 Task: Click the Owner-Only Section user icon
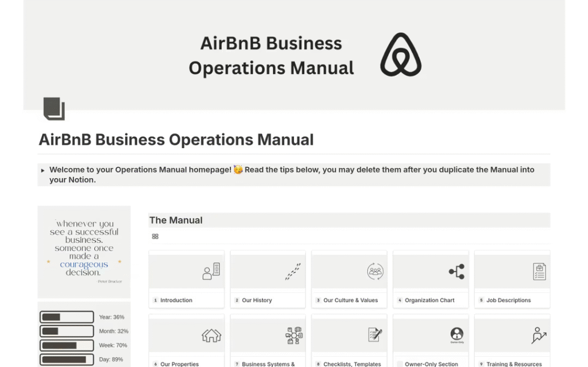pyautogui.click(x=457, y=334)
